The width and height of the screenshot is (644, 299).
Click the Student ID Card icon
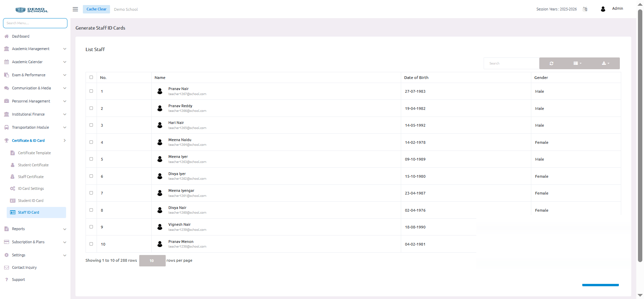pyautogui.click(x=13, y=201)
